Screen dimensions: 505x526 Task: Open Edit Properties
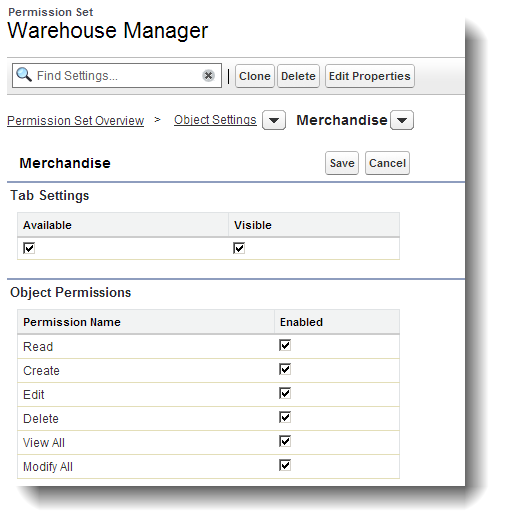click(x=370, y=76)
